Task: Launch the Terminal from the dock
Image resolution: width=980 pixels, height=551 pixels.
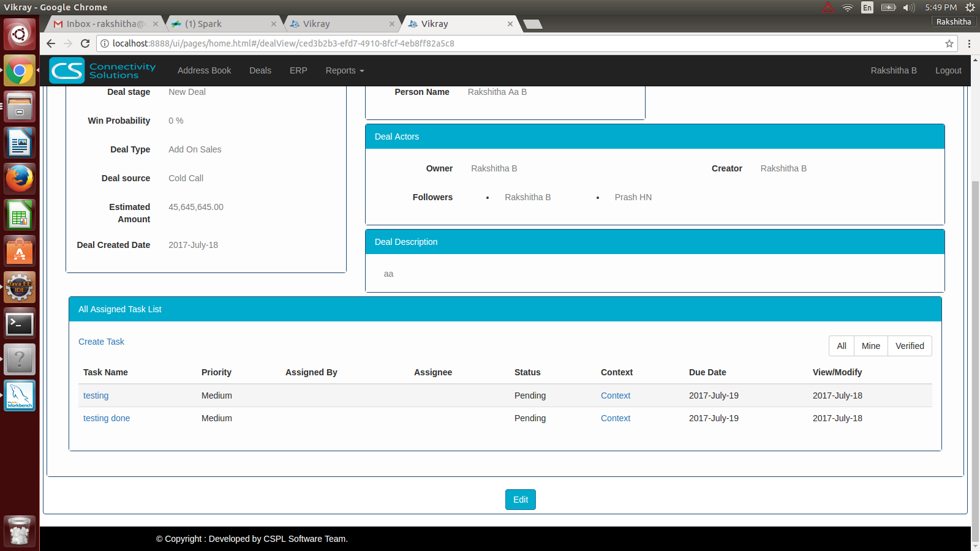Action: (20, 324)
